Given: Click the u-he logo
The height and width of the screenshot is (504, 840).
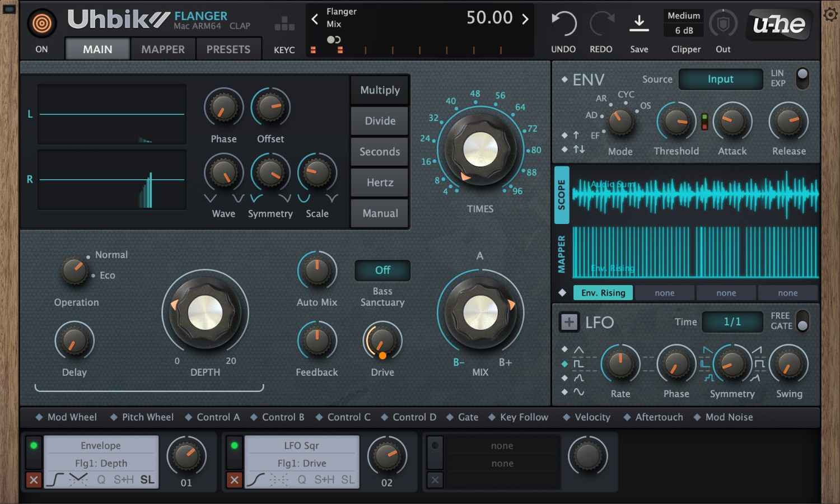Looking at the screenshot, I should point(778,24).
